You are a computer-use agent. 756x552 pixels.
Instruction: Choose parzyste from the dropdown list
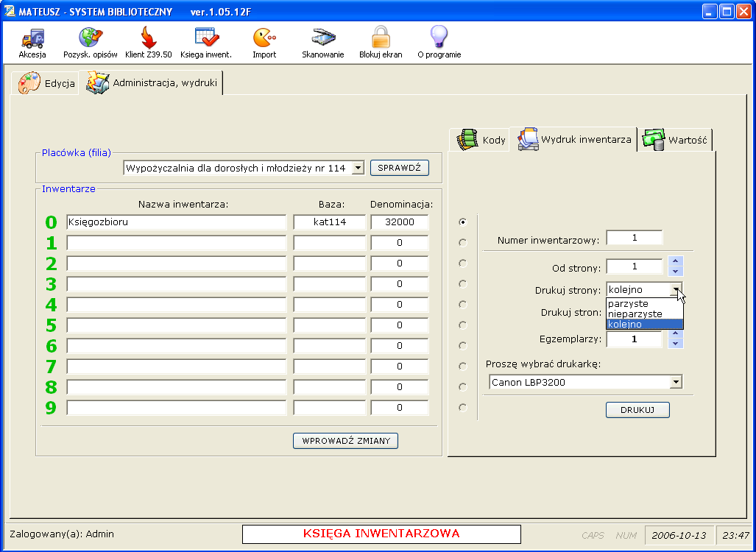(644, 304)
